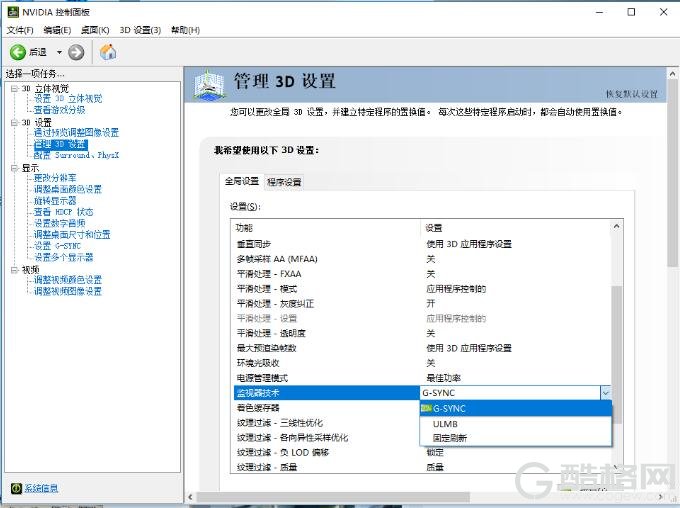Screen dimensions: 680x508
Task: Choose 固定刷新 in the dropdown list
Action: pyautogui.click(x=516, y=438)
